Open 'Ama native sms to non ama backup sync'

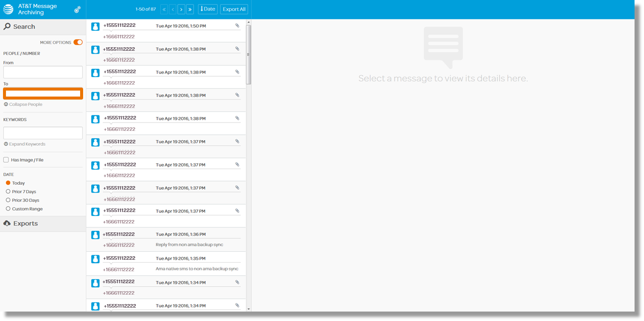tap(166, 264)
